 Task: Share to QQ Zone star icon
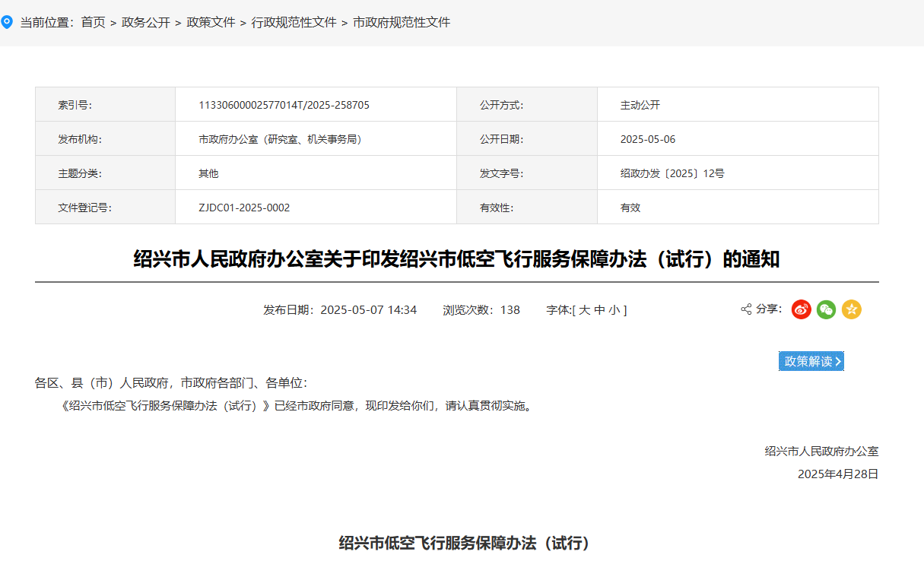click(852, 309)
